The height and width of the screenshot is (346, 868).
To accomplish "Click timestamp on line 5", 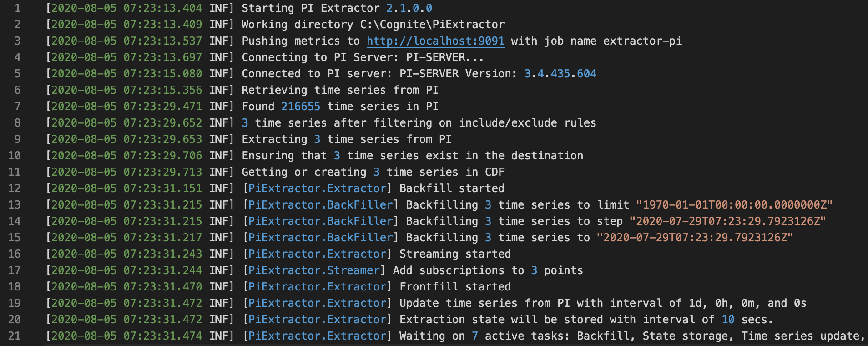I will pyautogui.click(x=126, y=74).
